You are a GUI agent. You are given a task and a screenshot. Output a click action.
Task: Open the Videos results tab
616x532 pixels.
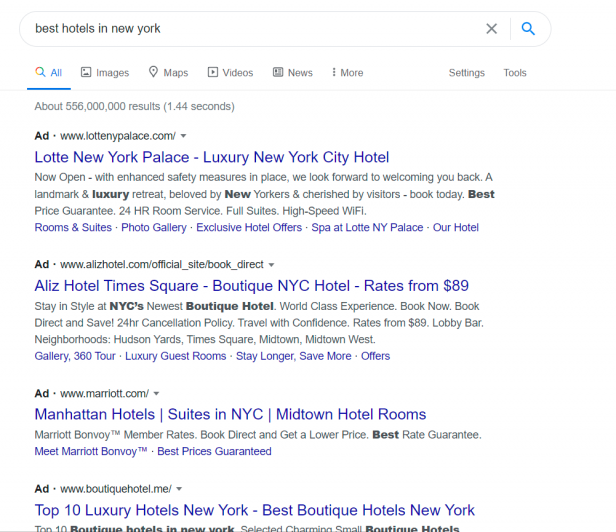coord(230,73)
